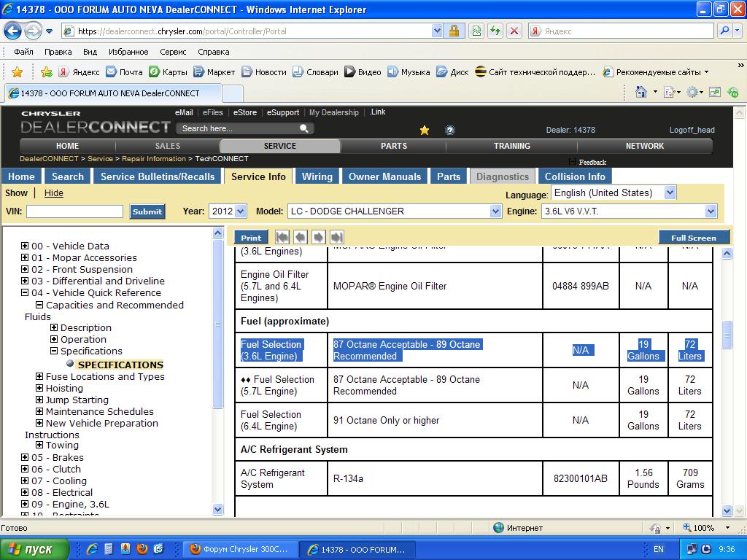Collapse the Specifications tree node
The image size is (747, 560).
click(54, 351)
